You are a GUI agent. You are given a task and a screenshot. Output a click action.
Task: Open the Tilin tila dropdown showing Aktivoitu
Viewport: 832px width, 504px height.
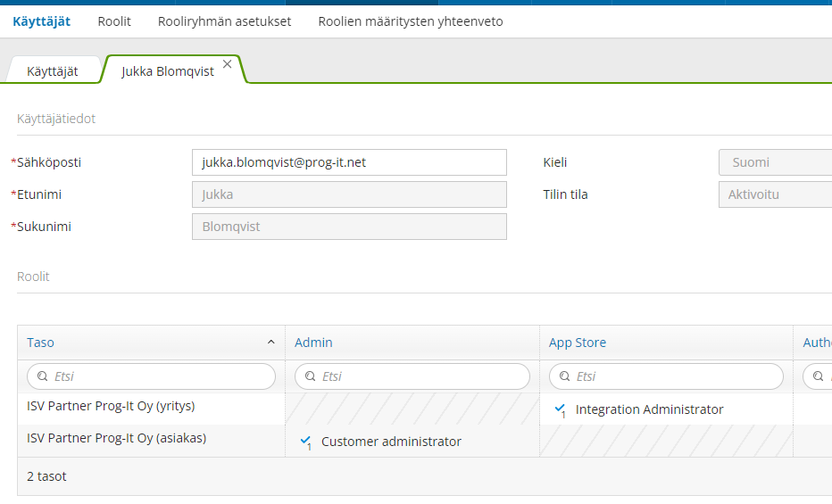775,194
